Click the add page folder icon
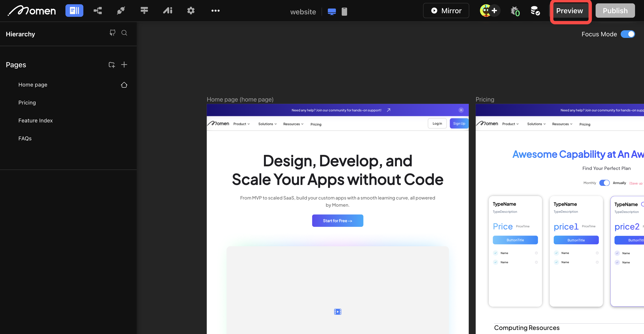 [112, 65]
